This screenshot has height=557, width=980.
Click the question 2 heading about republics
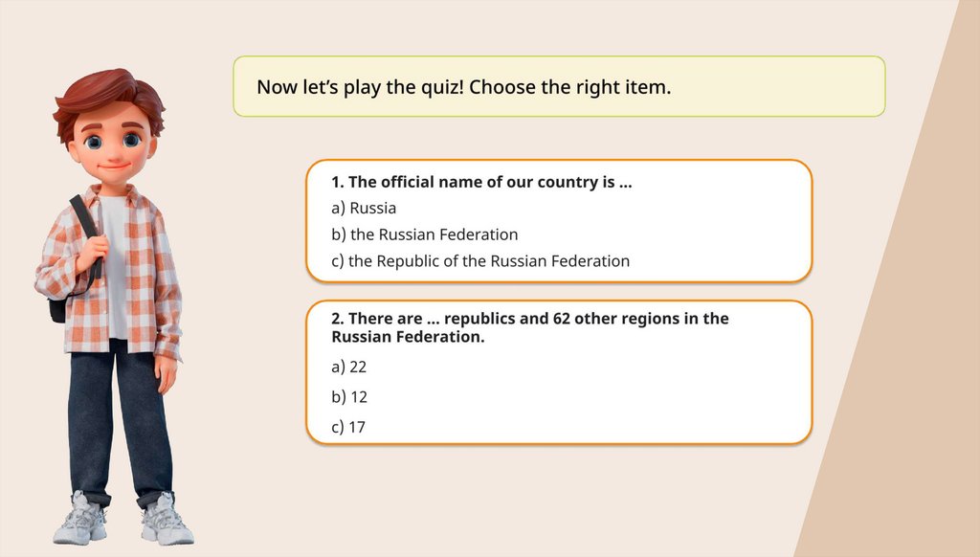coord(529,326)
